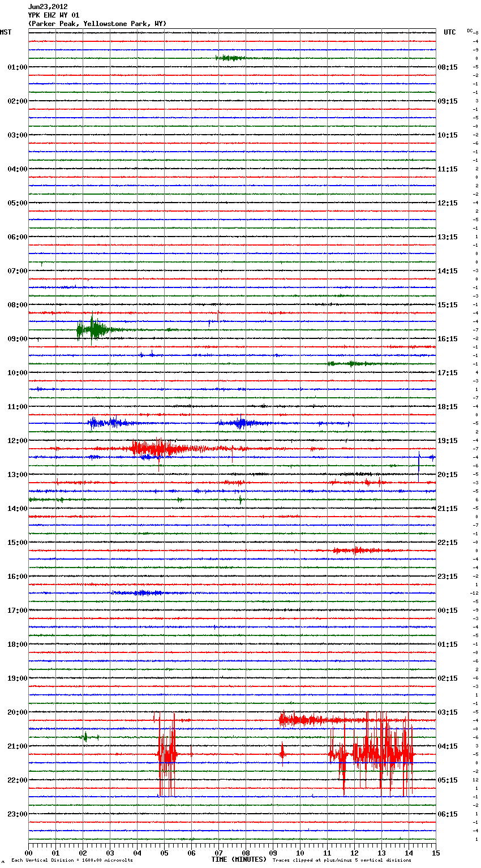The image size is (481, 868).
Task: Click the 05 minute tick on bottom axis
Action: pos(164,853)
